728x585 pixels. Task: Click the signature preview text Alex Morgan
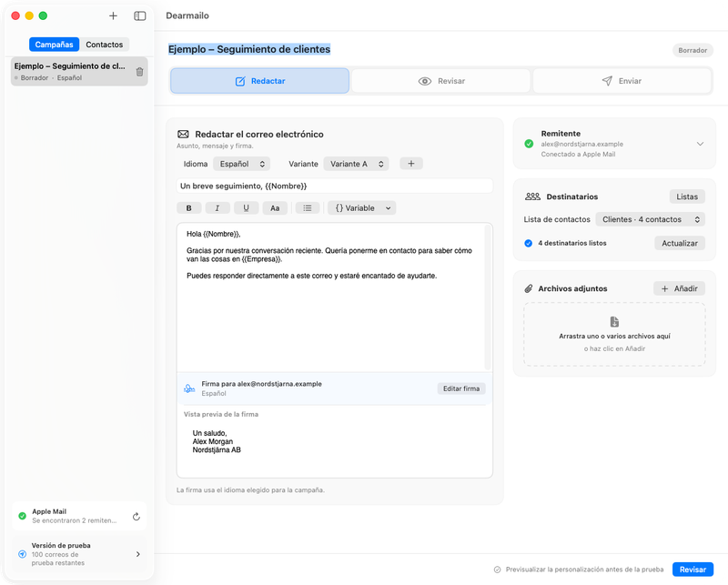click(213, 441)
